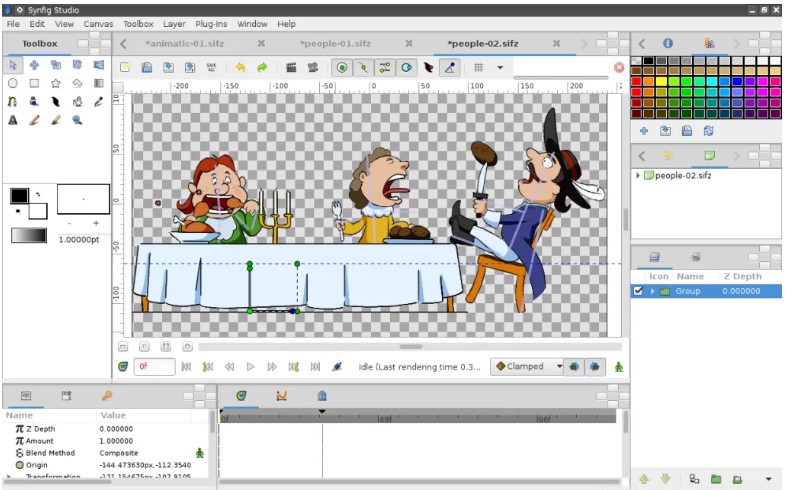Raise the selected layer
The width and height of the screenshot is (787, 490).
click(643, 479)
